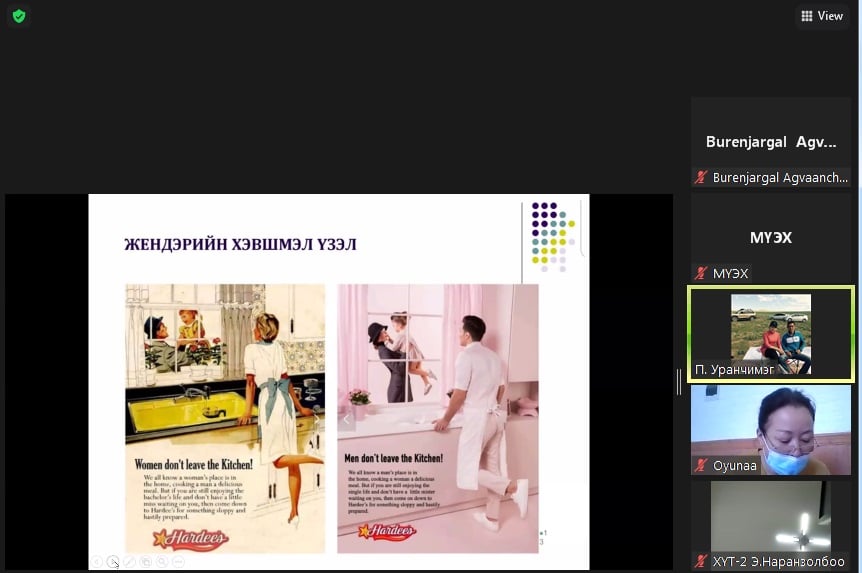862x573 pixels.
Task: Click the 'Oyunaa' name label
Action: tap(734, 466)
